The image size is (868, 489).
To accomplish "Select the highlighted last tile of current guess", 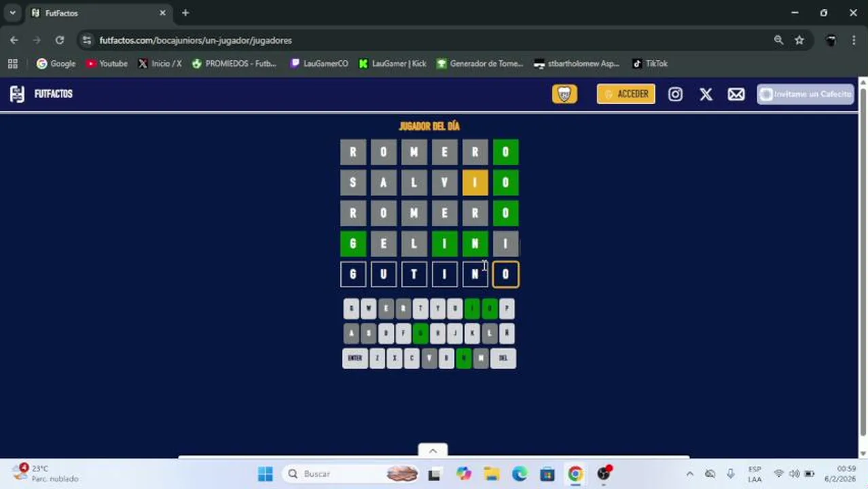I will point(505,274).
